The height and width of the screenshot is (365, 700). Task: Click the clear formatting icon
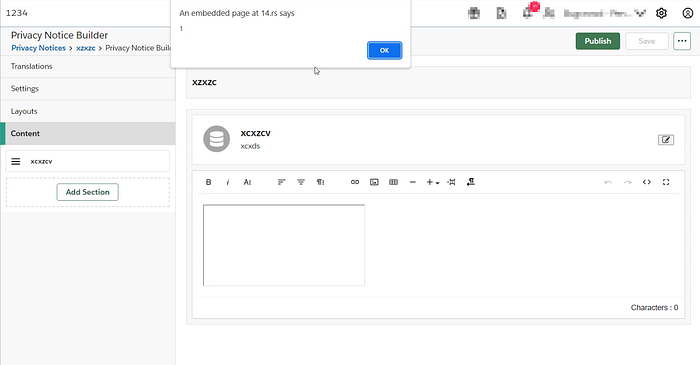tap(451, 182)
